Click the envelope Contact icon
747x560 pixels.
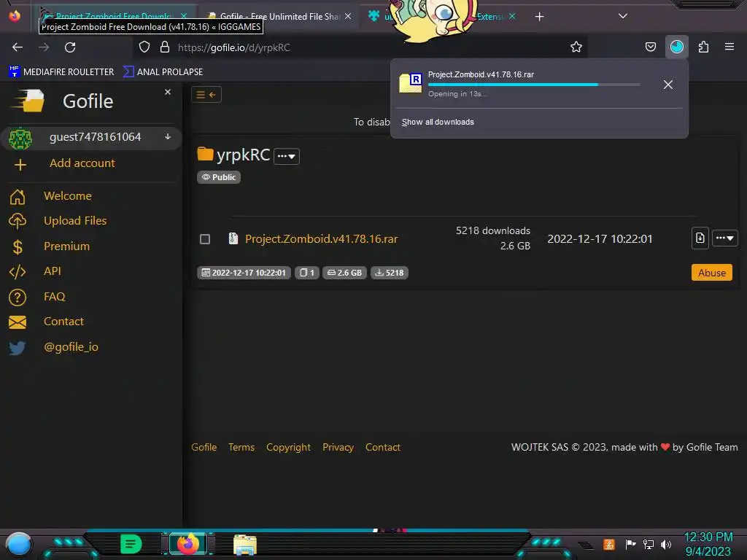18,322
